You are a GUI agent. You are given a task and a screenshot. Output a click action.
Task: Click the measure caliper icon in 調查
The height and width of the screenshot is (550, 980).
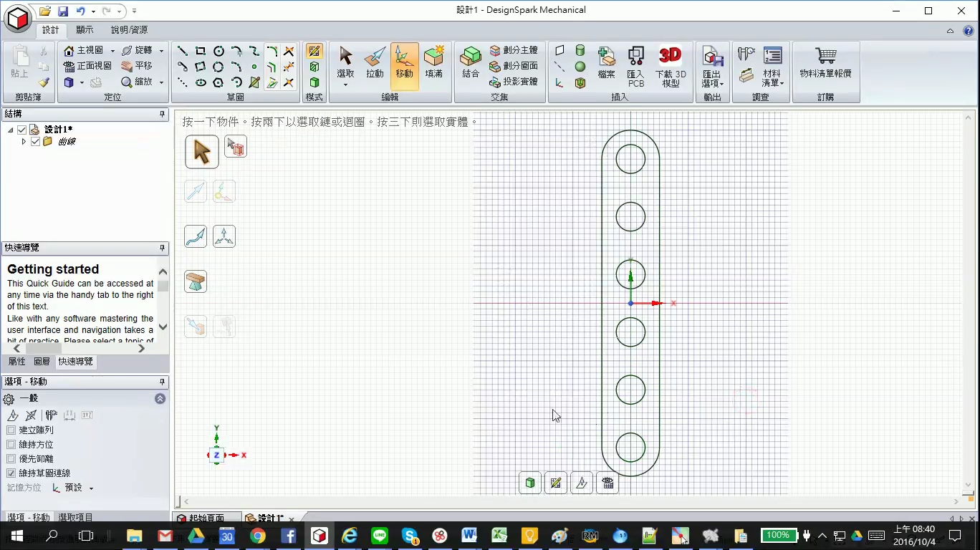click(x=746, y=53)
